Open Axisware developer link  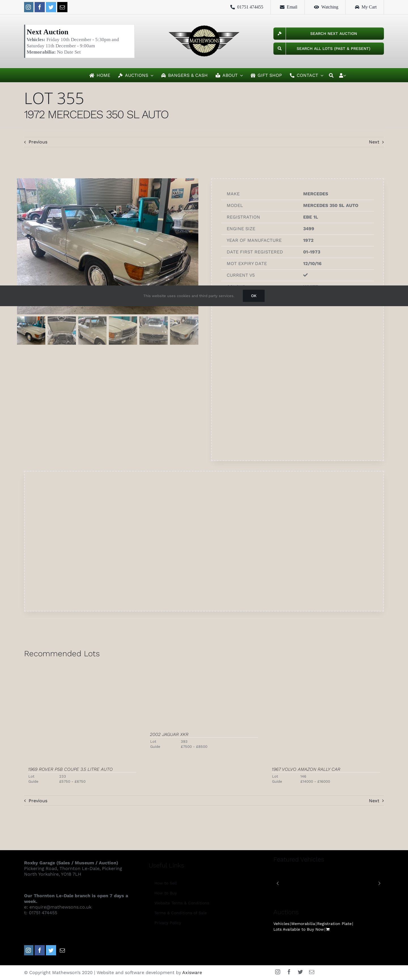192,972
